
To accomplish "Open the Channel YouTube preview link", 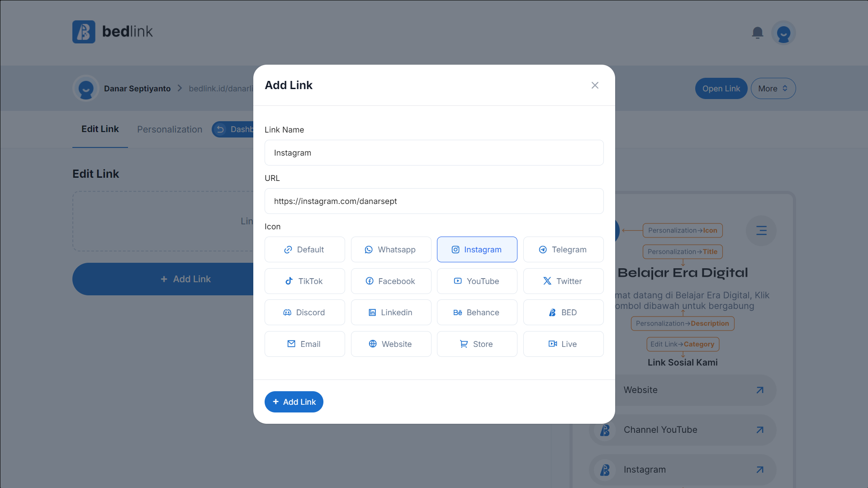I will click(x=683, y=430).
